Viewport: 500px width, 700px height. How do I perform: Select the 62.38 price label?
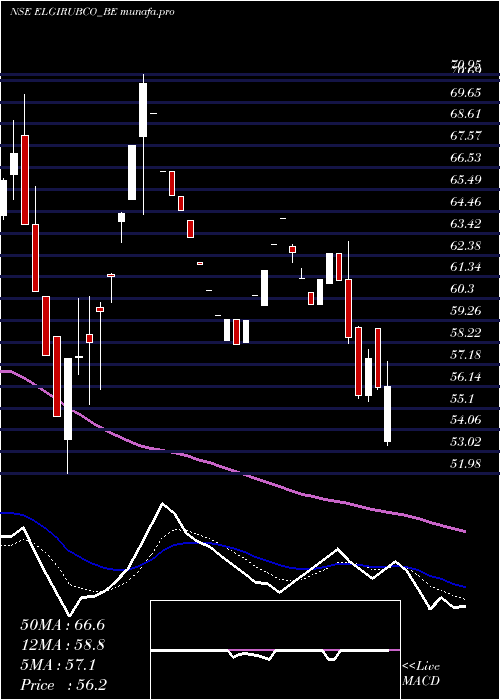click(466, 246)
